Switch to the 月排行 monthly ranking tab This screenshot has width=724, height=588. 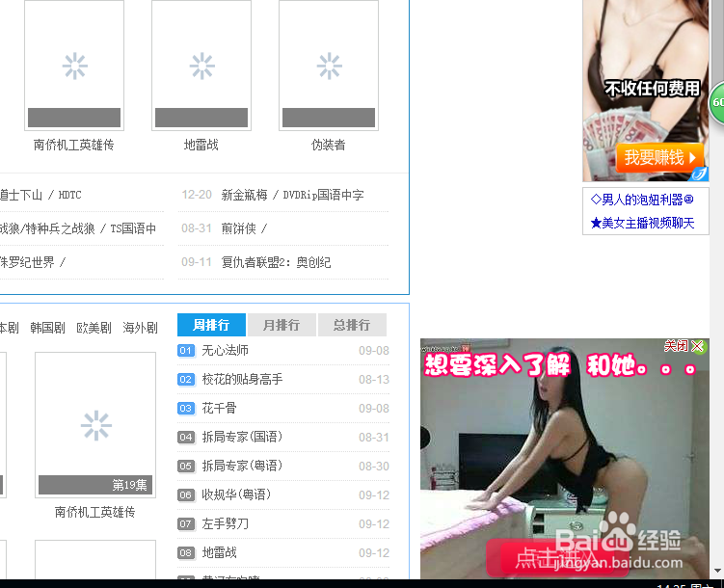point(282,325)
